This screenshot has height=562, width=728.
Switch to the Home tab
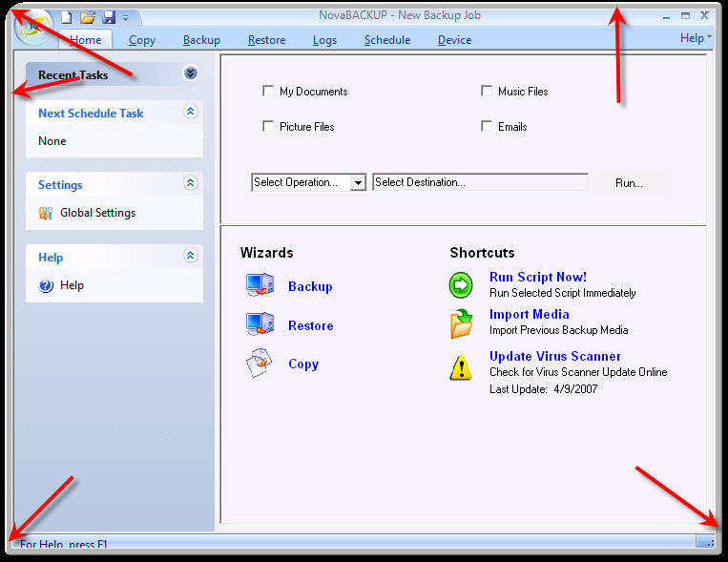(86, 40)
